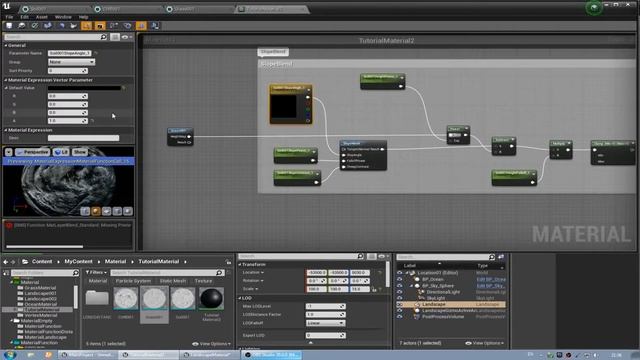Toggle the Connectors toolbar button
This screenshot has width=640, height=360.
87,26
